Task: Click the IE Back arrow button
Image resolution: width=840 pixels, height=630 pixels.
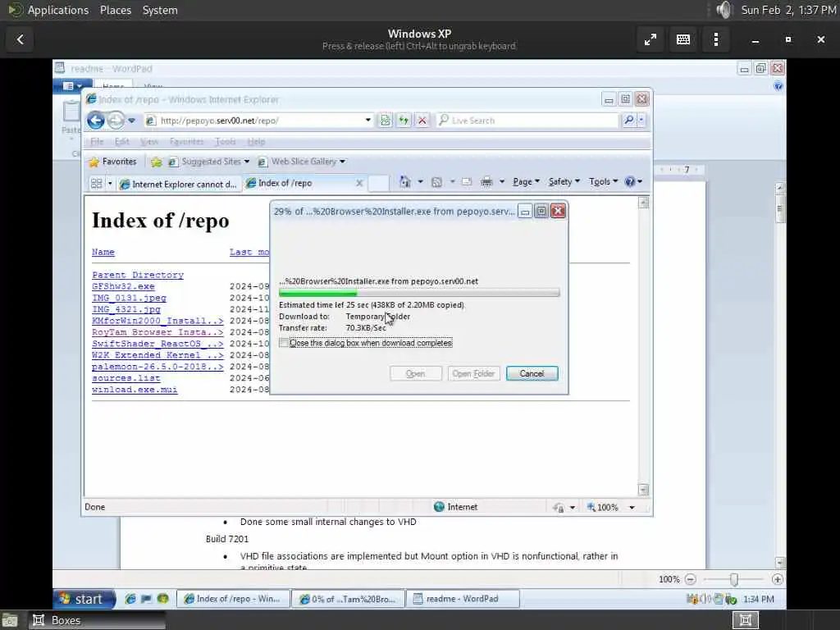Action: (96, 121)
